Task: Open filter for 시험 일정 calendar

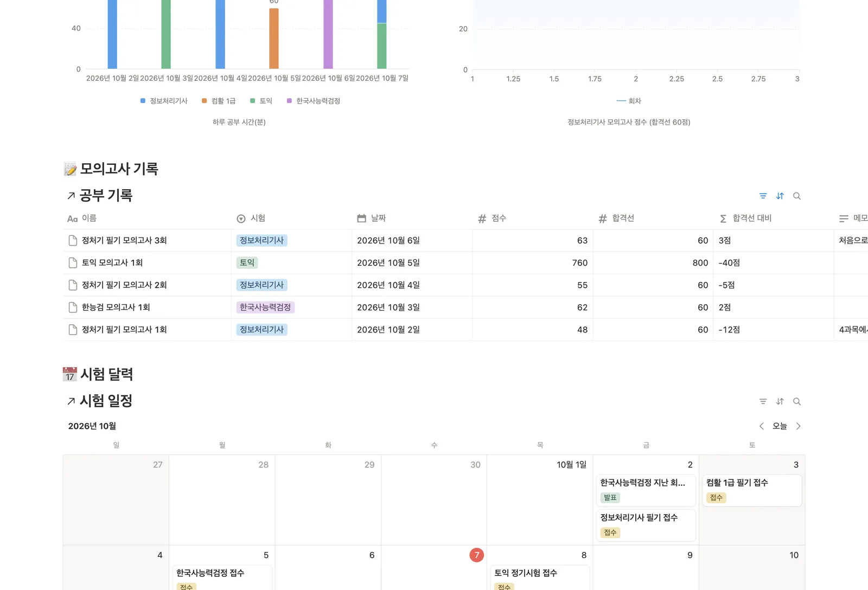Action: [x=763, y=401]
